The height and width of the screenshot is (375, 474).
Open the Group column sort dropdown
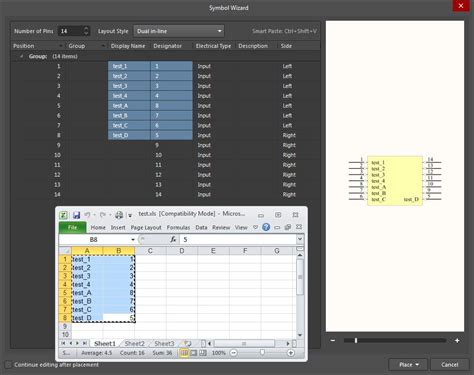pos(103,46)
